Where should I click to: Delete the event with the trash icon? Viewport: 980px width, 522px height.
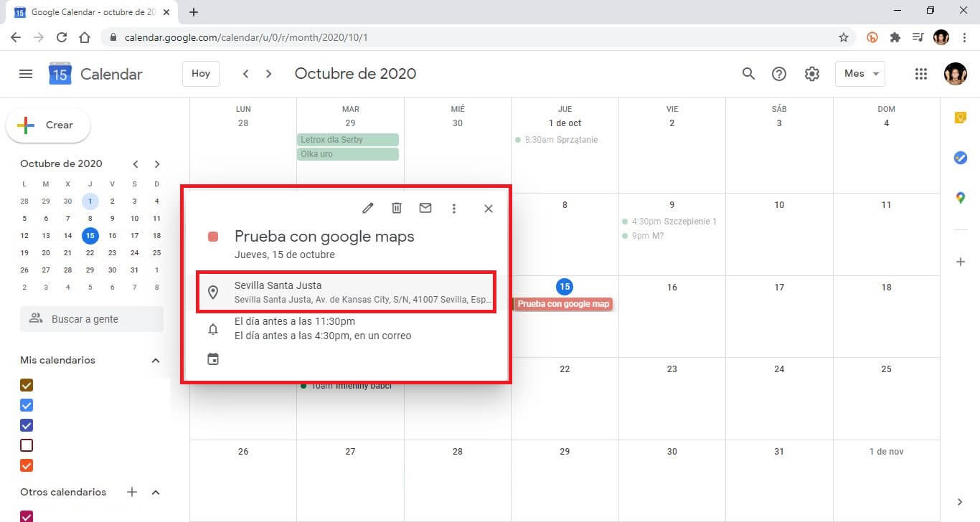[397, 208]
